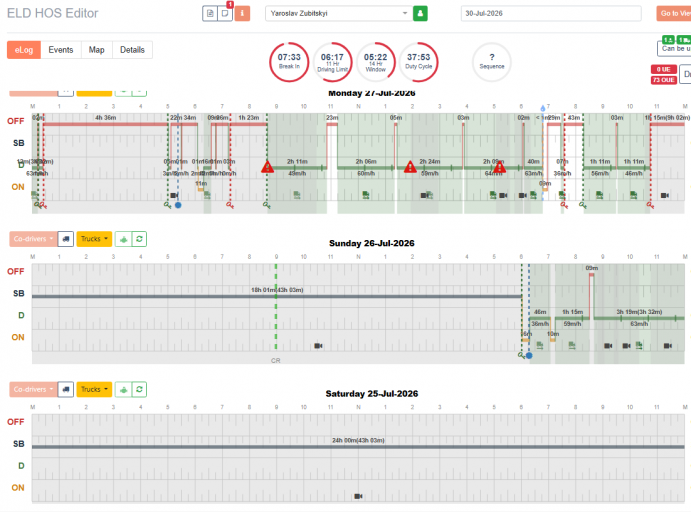
Task: Click camera icon near 10 AM on Sunday
Action: point(318,346)
